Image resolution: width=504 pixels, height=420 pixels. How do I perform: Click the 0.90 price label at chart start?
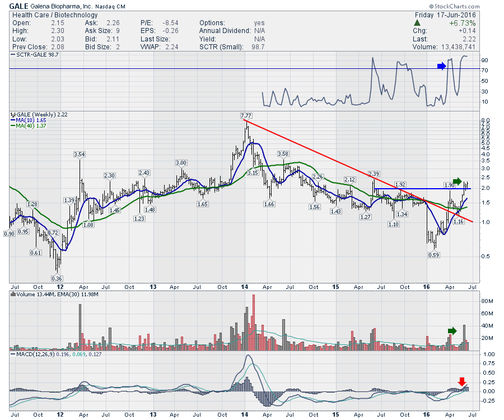[10, 234]
